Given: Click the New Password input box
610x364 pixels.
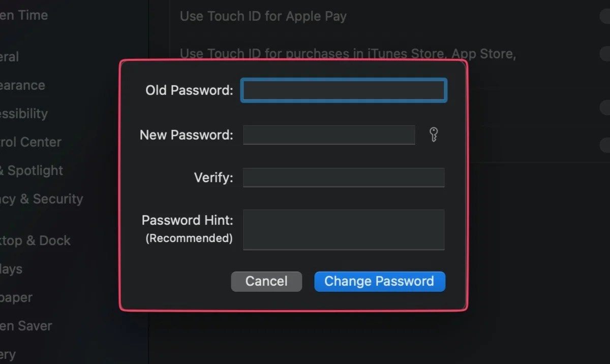Looking at the screenshot, I should pyautogui.click(x=329, y=135).
